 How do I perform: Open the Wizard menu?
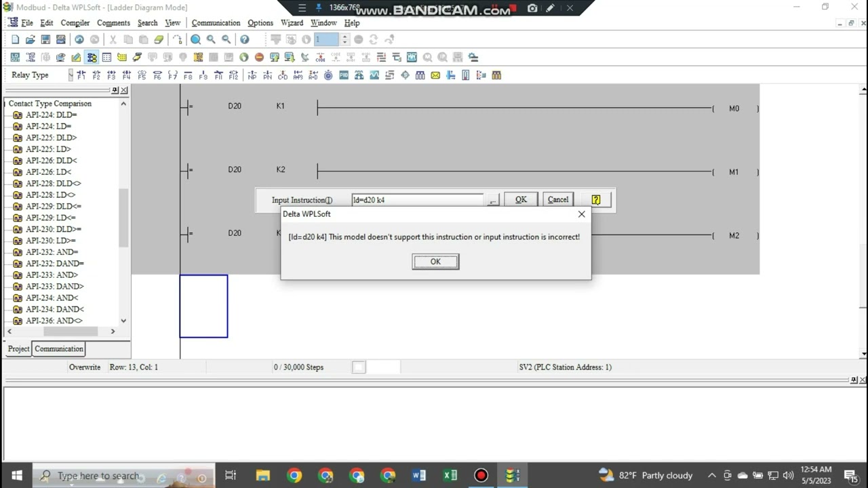click(x=292, y=23)
